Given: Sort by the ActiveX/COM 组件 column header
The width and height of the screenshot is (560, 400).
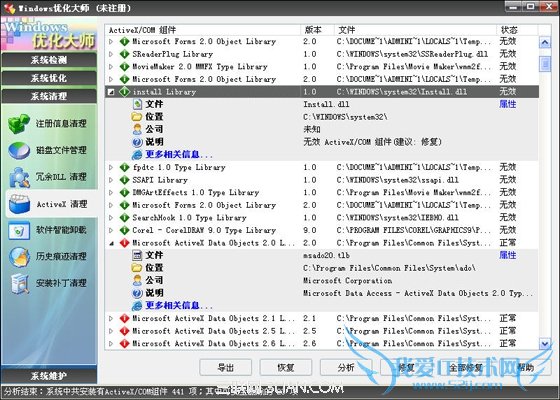Looking at the screenshot, I should [203, 30].
